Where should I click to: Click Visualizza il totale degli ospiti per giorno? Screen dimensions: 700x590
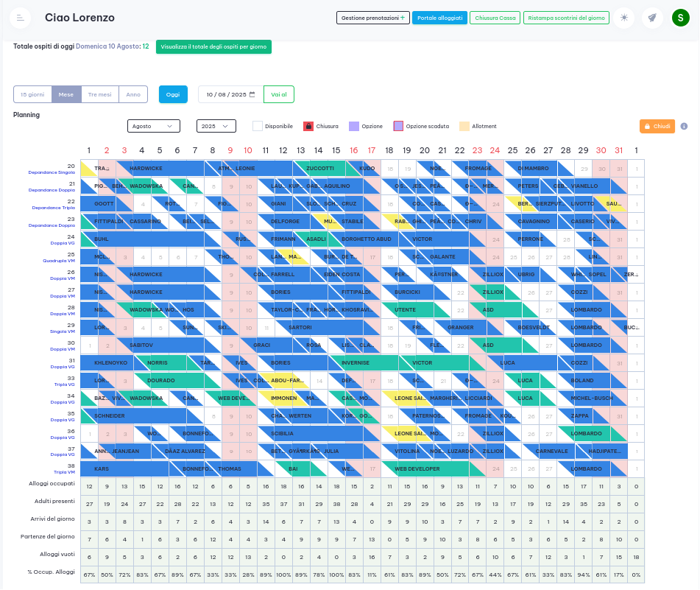(x=213, y=46)
